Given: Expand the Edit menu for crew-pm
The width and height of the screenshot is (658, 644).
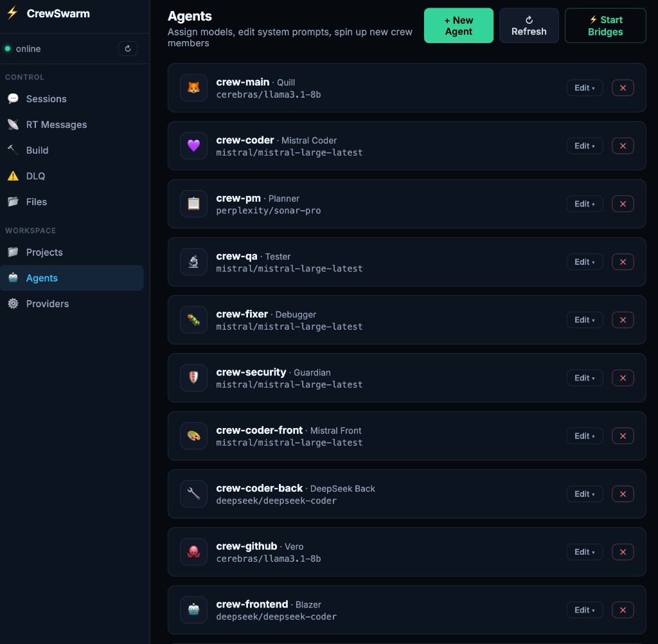Looking at the screenshot, I should click(584, 204).
